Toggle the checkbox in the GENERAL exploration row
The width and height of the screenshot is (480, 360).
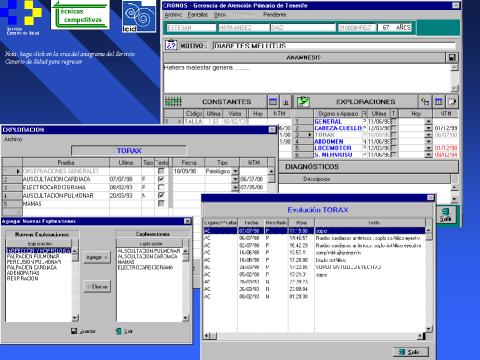pos(394,121)
